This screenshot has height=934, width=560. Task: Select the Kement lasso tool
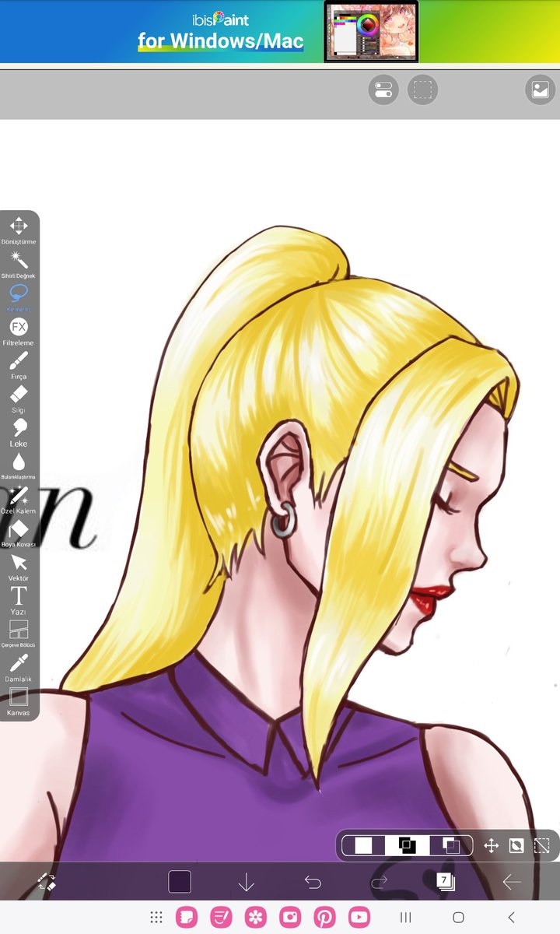pyautogui.click(x=19, y=297)
